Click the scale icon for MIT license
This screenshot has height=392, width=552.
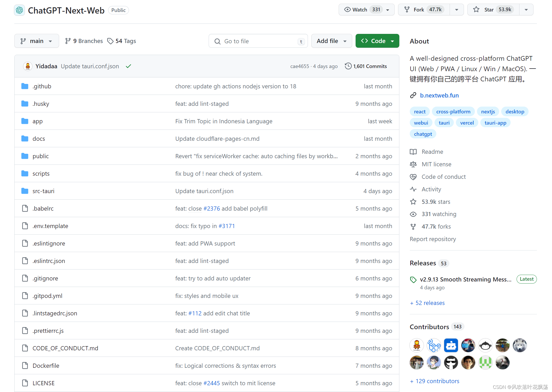point(413,164)
